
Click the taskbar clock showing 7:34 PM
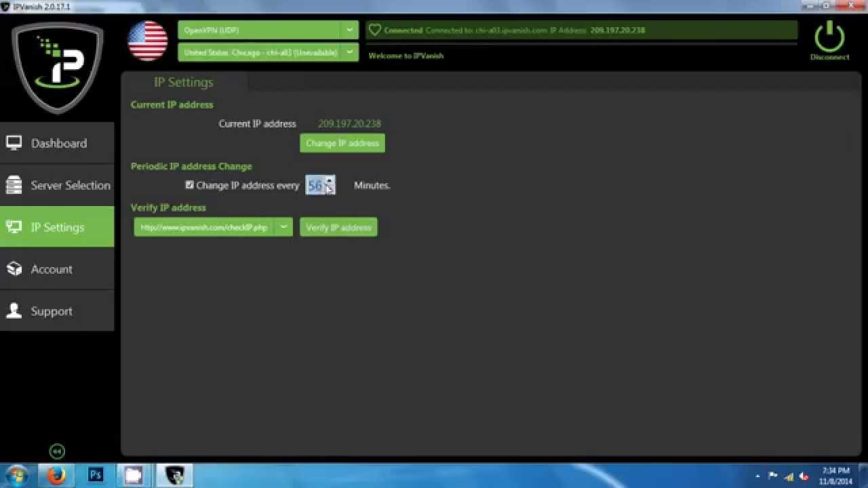point(835,476)
